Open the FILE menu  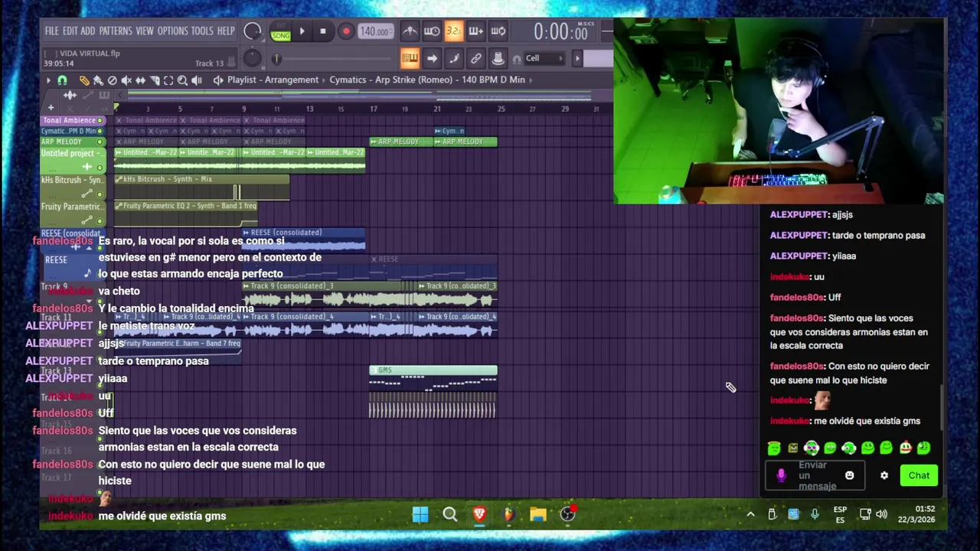click(51, 31)
